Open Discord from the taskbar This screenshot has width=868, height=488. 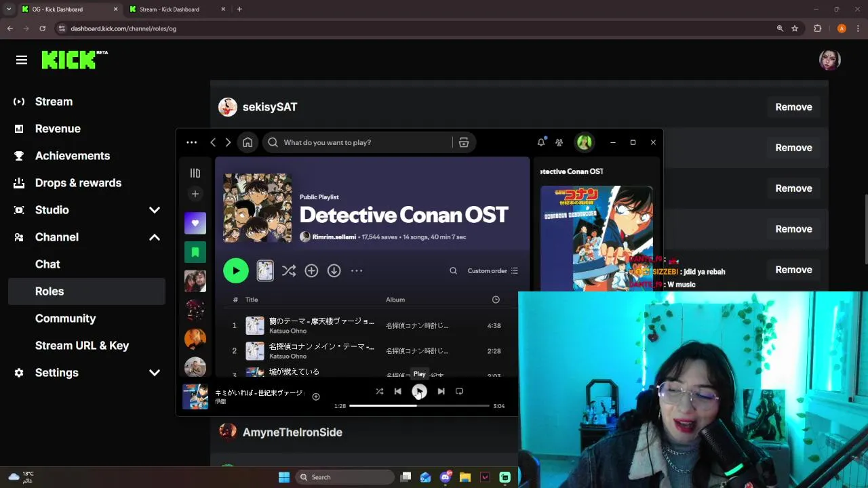pyautogui.click(x=446, y=477)
